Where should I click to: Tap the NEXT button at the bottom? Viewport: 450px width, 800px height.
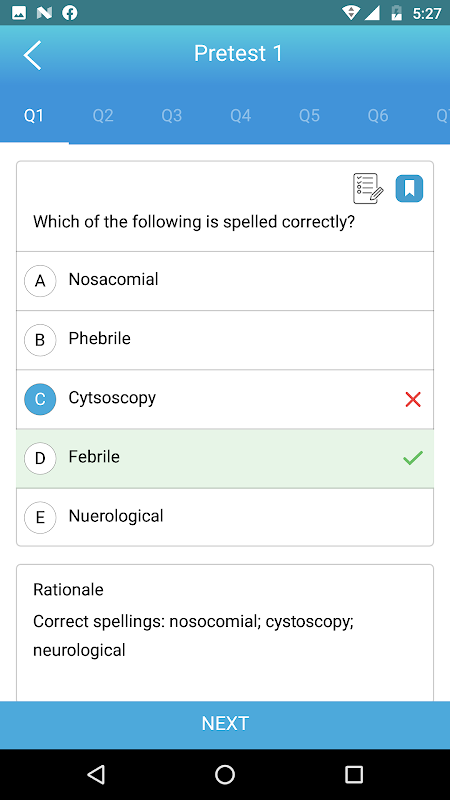(x=225, y=723)
